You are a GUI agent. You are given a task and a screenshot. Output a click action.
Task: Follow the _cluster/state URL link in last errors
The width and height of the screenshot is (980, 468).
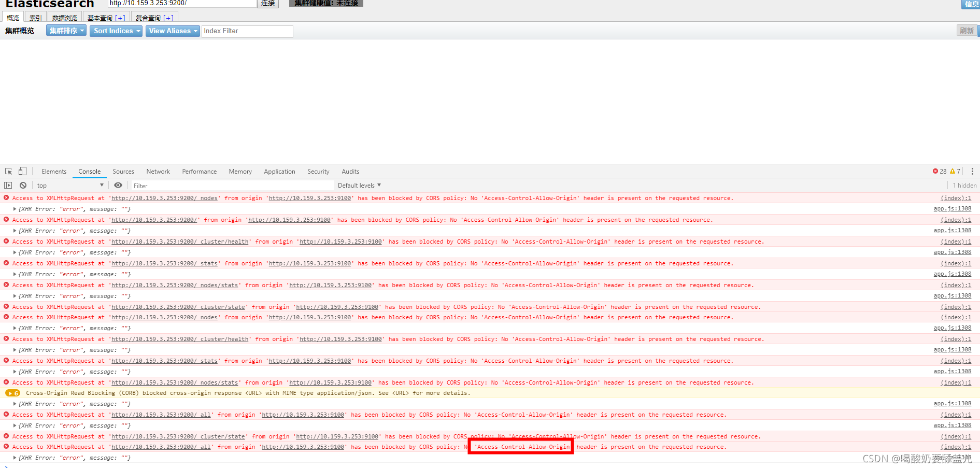point(178,436)
